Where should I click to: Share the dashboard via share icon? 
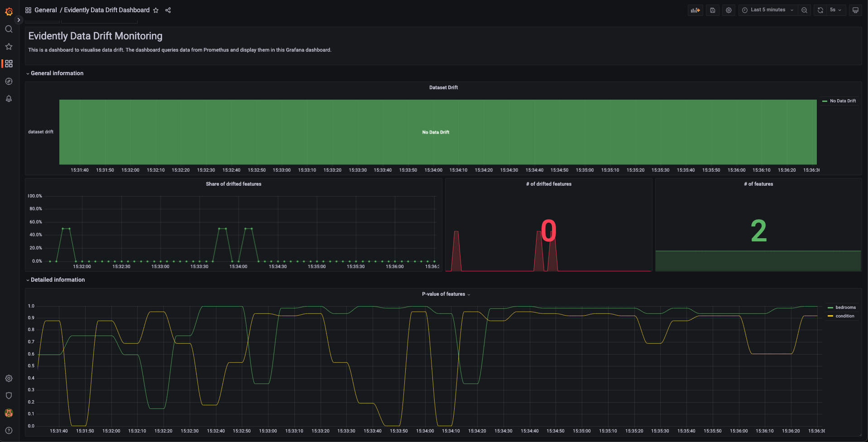click(x=168, y=10)
